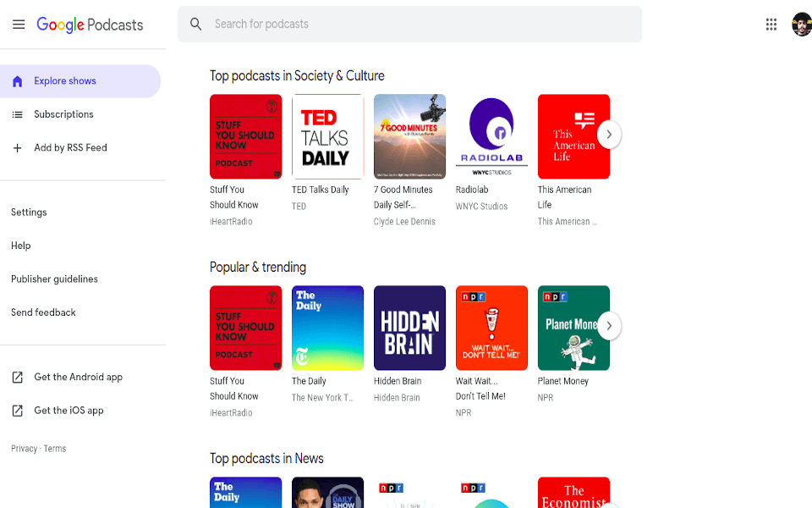Advance Society & Culture carousel with next arrow

click(x=609, y=135)
